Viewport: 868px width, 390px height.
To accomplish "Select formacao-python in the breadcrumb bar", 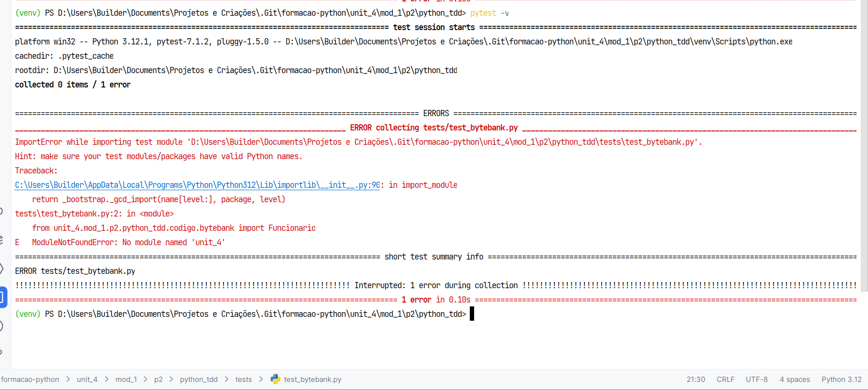I will point(30,379).
